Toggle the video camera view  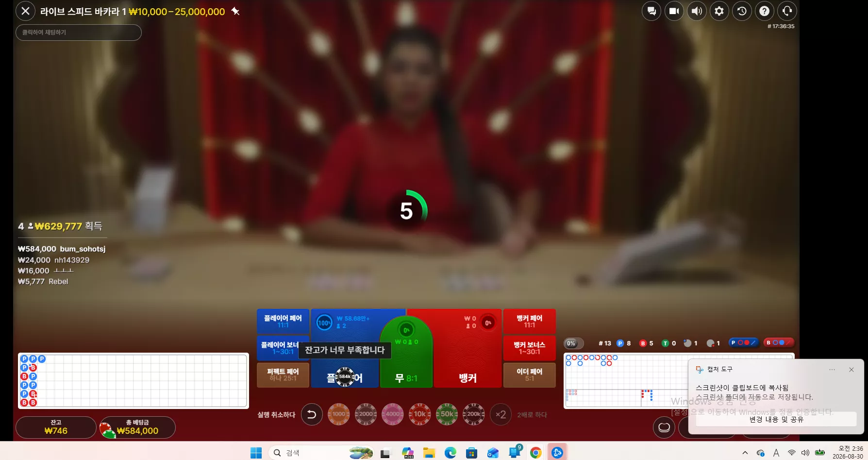(x=674, y=11)
